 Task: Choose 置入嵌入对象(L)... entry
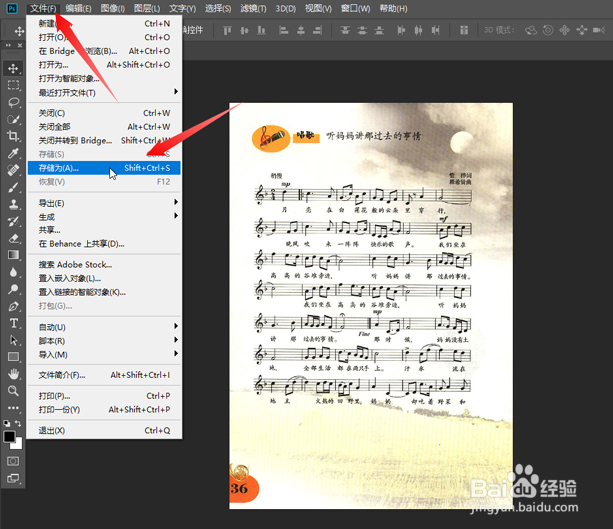(x=104, y=278)
